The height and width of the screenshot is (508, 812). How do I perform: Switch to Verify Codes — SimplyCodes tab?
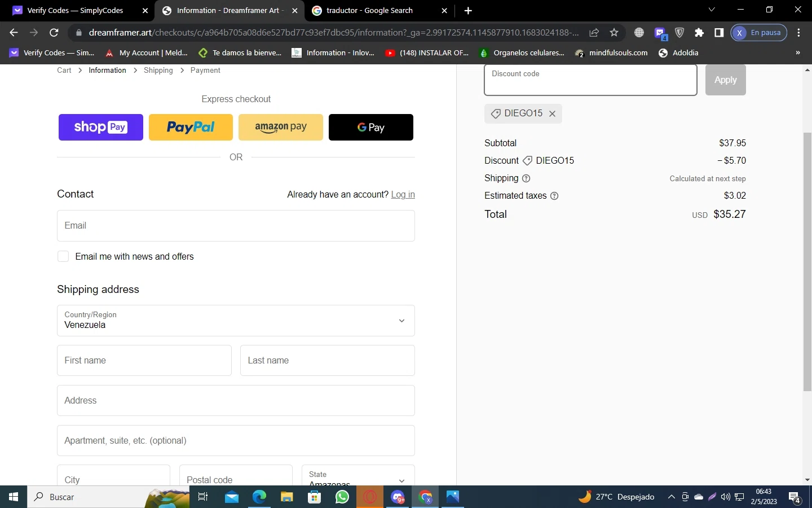click(x=75, y=11)
